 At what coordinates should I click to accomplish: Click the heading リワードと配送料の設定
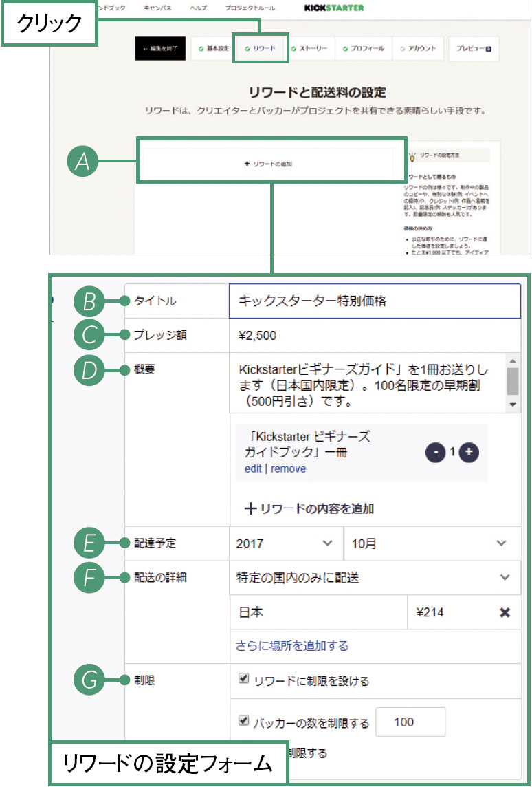[318, 92]
